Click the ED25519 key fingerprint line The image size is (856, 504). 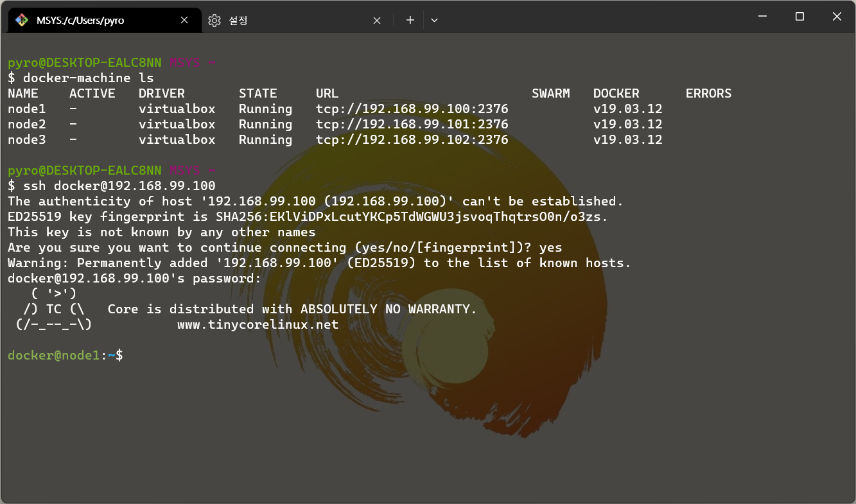pyautogui.click(x=308, y=216)
